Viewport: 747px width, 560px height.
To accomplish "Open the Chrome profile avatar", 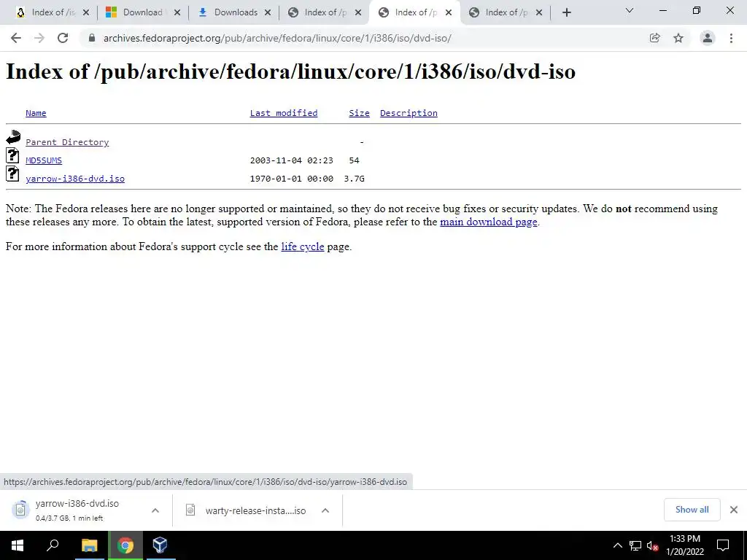I will pyautogui.click(x=708, y=38).
